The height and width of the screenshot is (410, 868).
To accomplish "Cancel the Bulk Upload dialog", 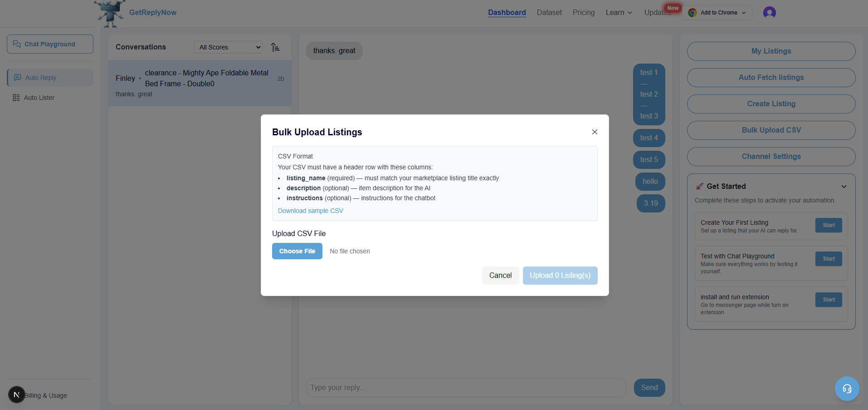I will tap(500, 275).
